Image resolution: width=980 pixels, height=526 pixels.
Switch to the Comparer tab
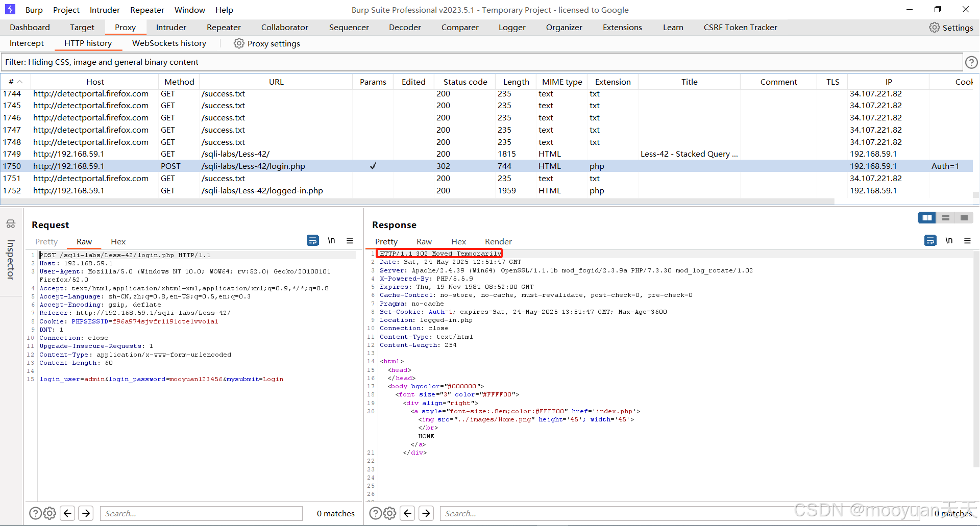coord(460,28)
